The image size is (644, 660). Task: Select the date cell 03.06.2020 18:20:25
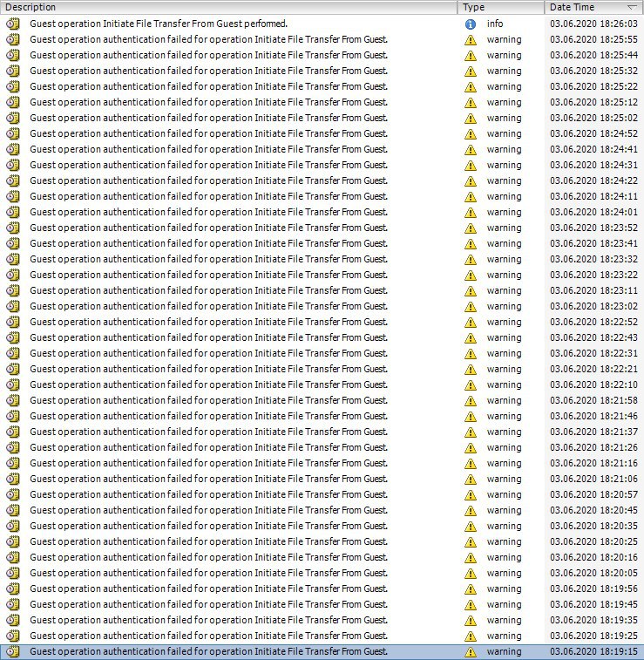[594, 541]
